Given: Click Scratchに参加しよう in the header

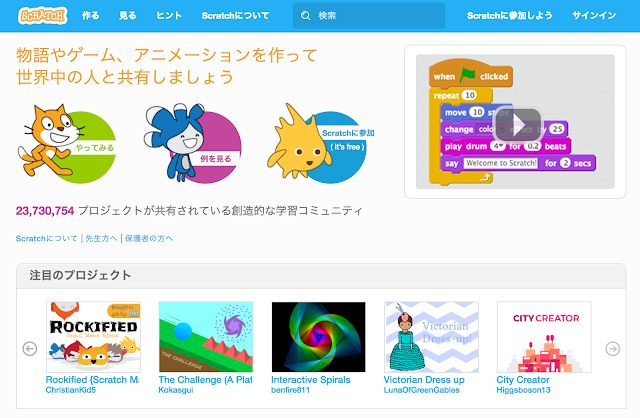Looking at the screenshot, I should pyautogui.click(x=509, y=16).
